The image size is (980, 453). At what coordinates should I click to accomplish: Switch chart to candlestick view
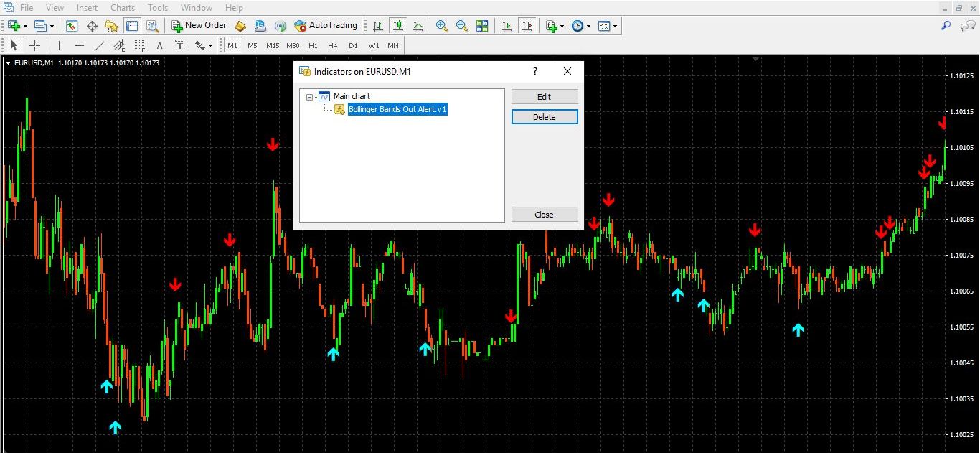398,25
